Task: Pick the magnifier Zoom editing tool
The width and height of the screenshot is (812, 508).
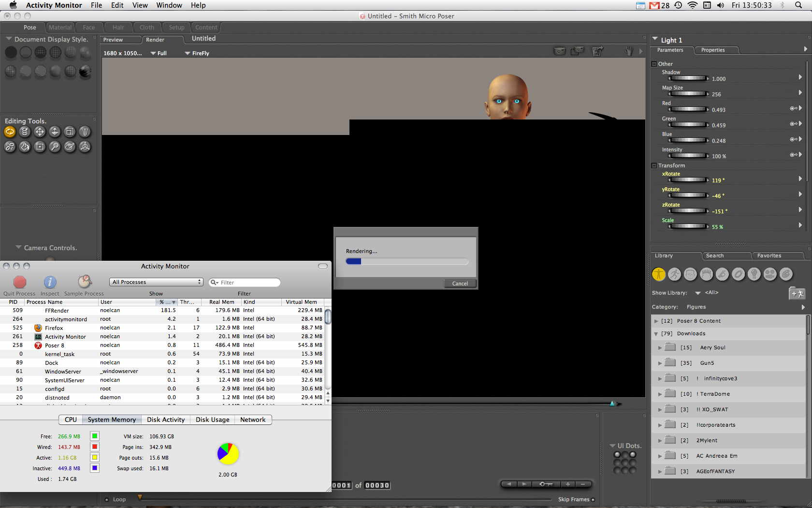Action: pyautogui.click(x=55, y=147)
